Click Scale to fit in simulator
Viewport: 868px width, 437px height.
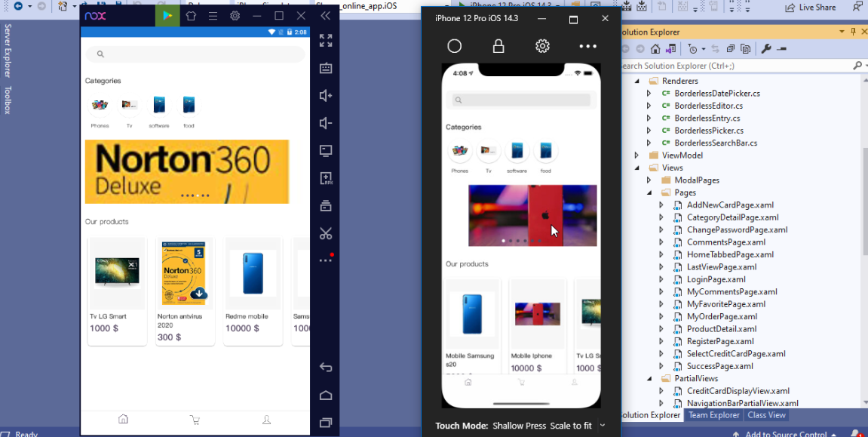(571, 426)
